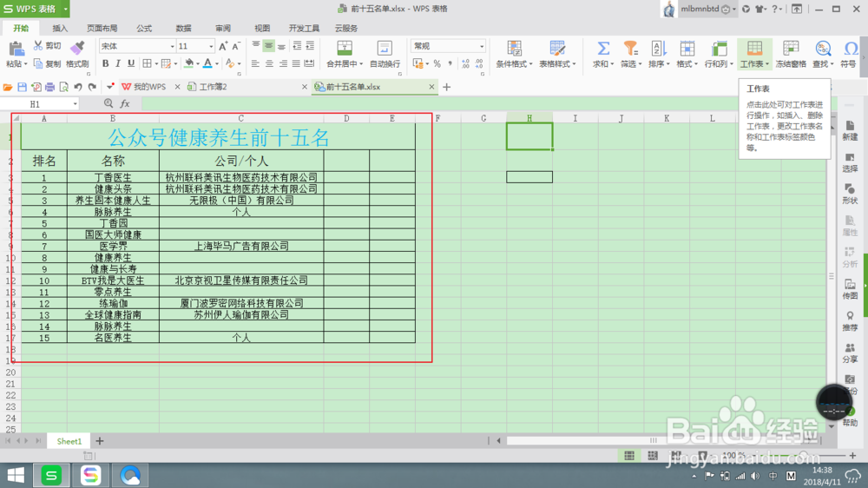
Task: Toggle Bold formatting
Action: pyautogui.click(x=105, y=63)
